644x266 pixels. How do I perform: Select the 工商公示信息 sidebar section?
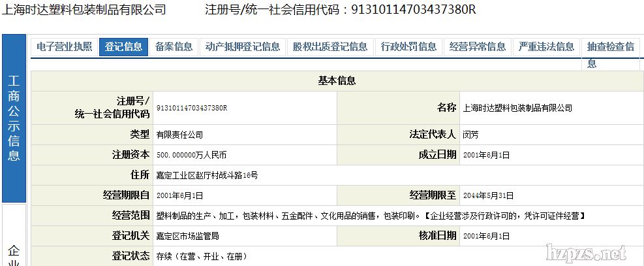click(14, 118)
